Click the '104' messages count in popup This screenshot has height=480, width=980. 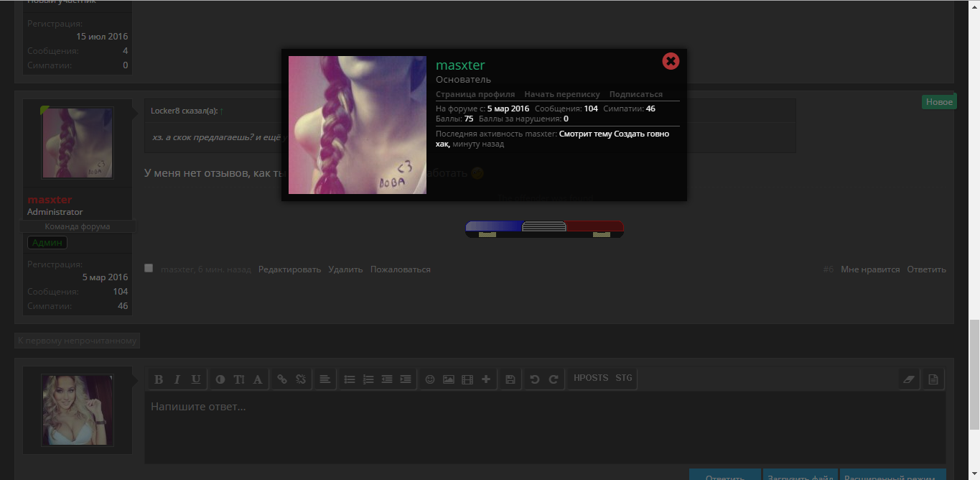point(591,109)
